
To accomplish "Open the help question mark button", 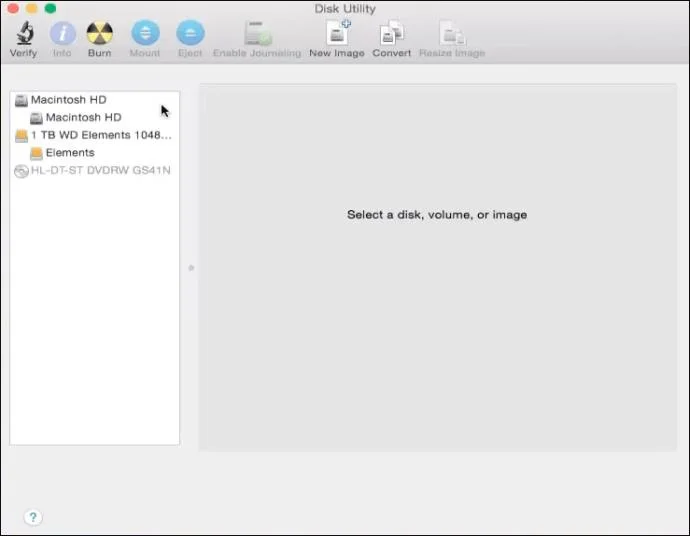I will click(x=33, y=517).
